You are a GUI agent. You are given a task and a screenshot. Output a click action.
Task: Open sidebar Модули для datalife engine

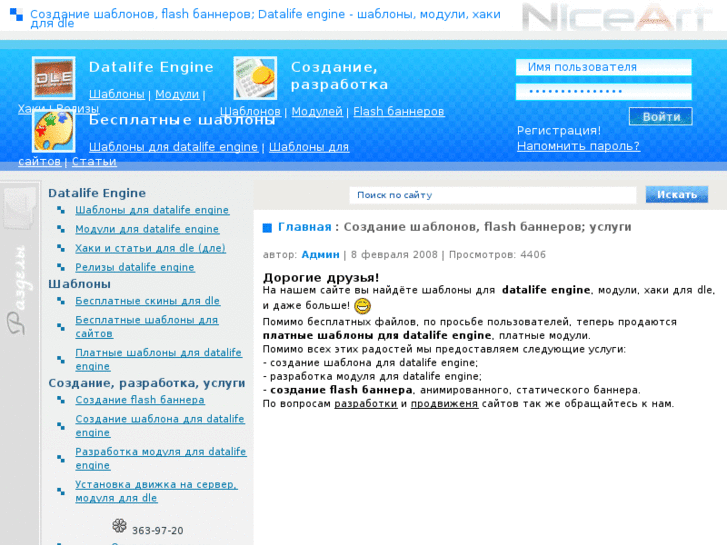click(x=147, y=229)
